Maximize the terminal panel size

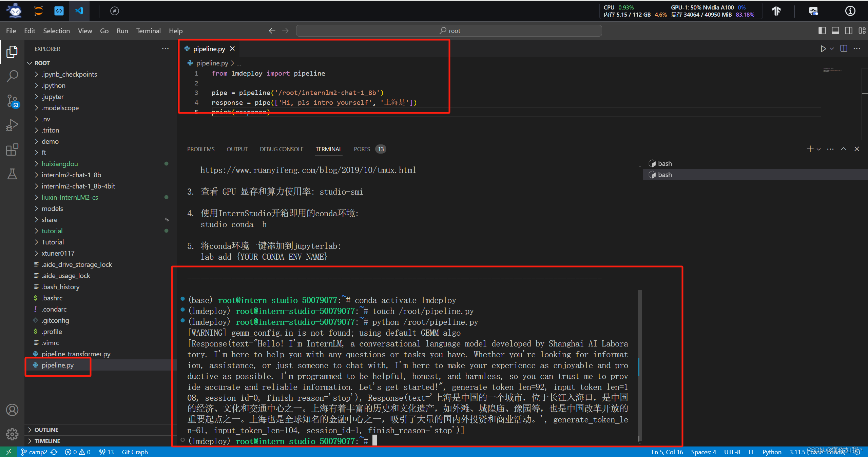(x=844, y=149)
